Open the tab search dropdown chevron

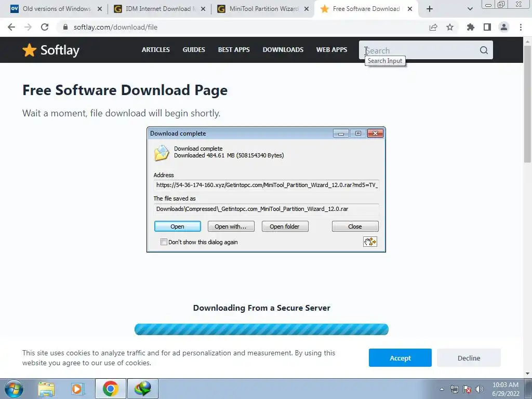470,9
